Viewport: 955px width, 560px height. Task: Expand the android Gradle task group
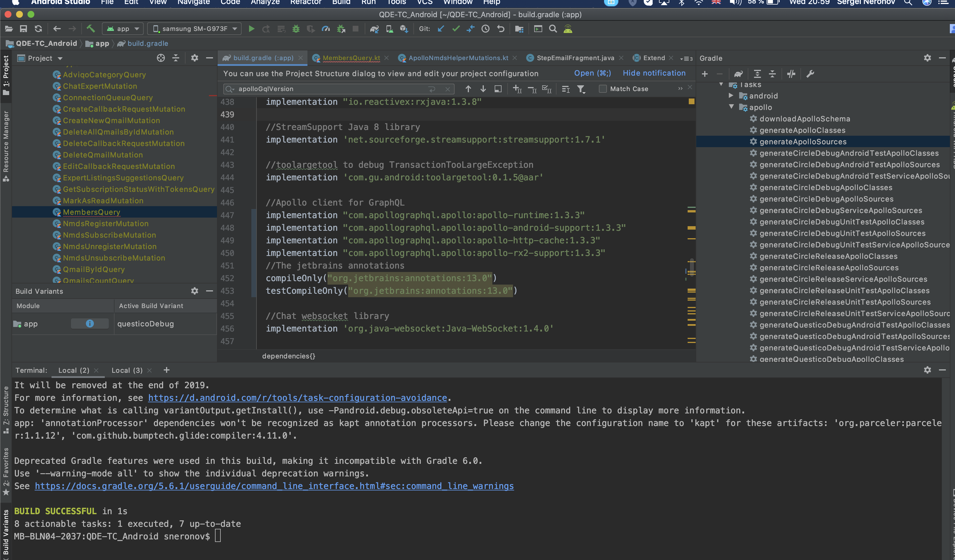click(731, 96)
